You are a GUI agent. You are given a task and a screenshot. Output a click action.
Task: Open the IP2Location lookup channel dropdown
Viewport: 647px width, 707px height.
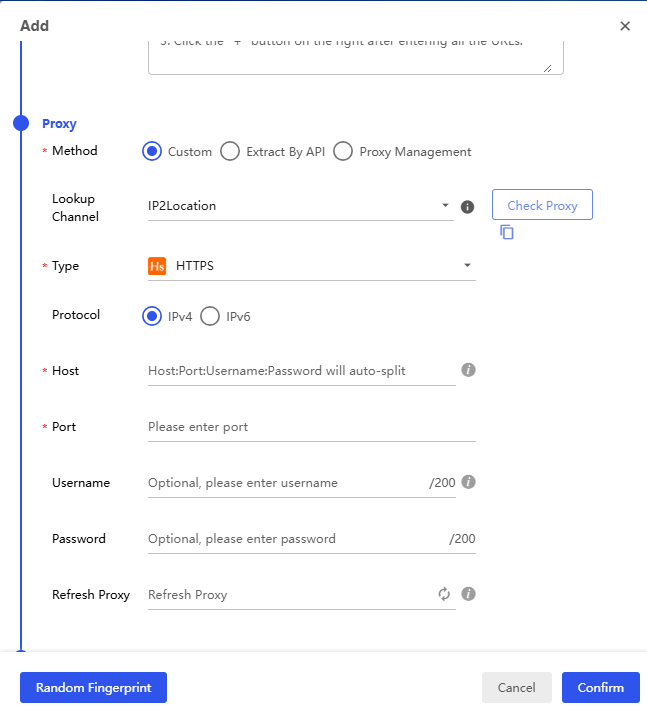pos(300,206)
